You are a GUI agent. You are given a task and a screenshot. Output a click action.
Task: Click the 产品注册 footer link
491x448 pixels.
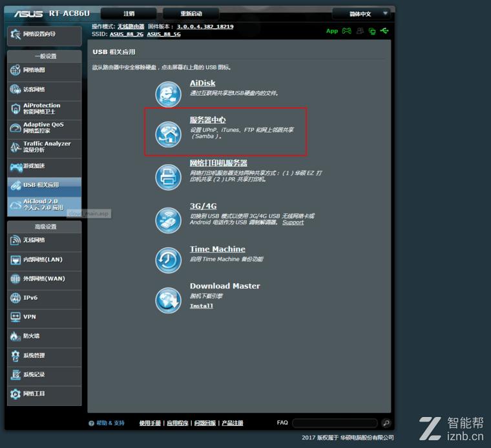pos(233,423)
